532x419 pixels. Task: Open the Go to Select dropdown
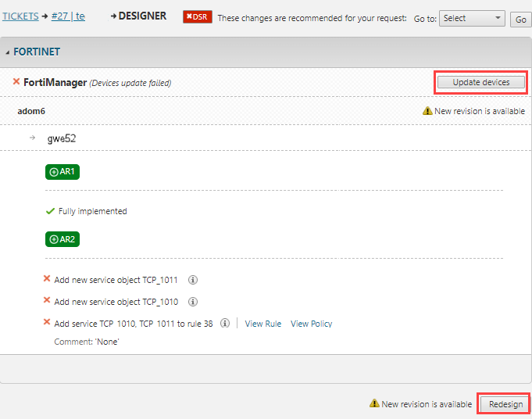pos(472,18)
